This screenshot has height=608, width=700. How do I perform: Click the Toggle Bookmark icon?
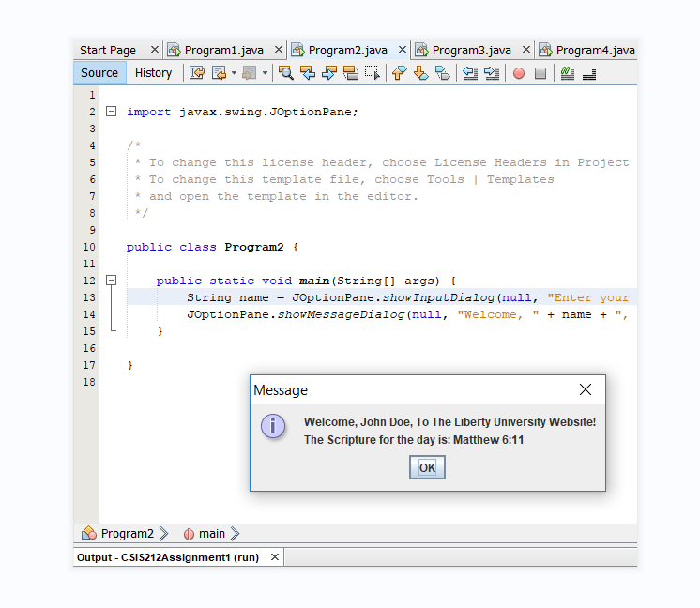(442, 73)
